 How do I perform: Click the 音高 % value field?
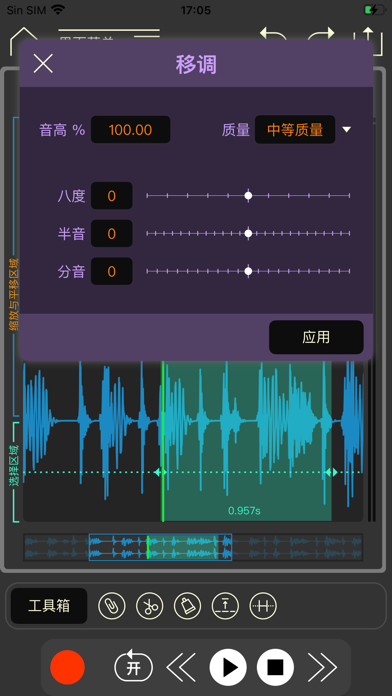[131, 130]
